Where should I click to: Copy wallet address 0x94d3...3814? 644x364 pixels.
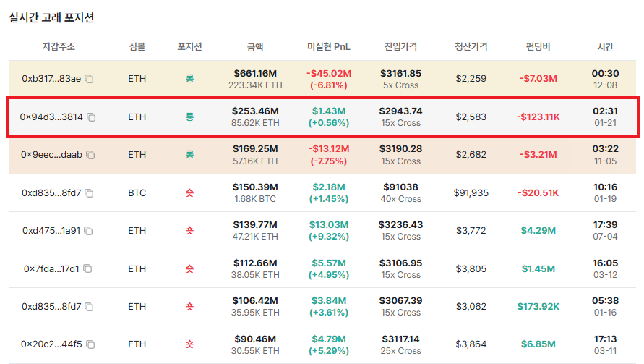tap(91, 117)
